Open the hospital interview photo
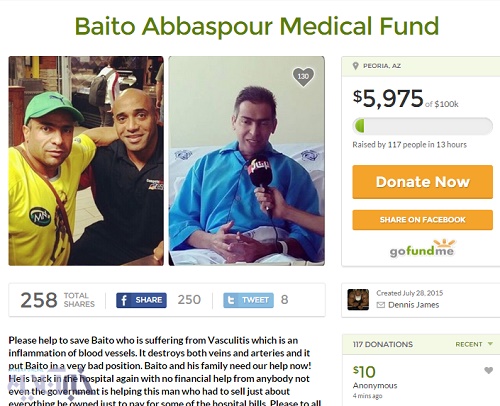 [x=246, y=161]
